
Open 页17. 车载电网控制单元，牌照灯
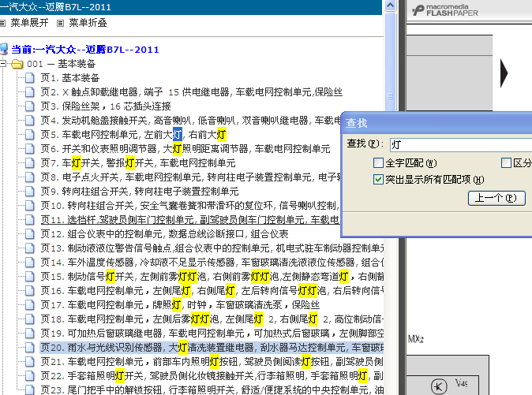(180, 305)
